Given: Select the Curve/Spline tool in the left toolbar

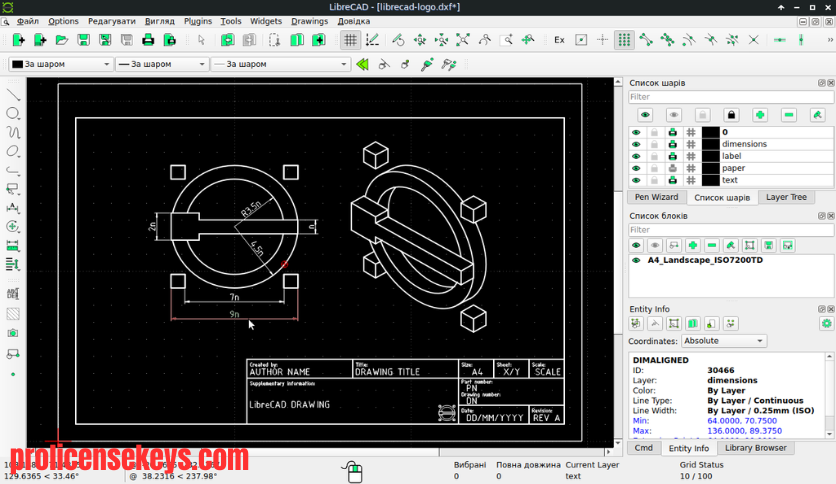Looking at the screenshot, I should coord(13,132).
